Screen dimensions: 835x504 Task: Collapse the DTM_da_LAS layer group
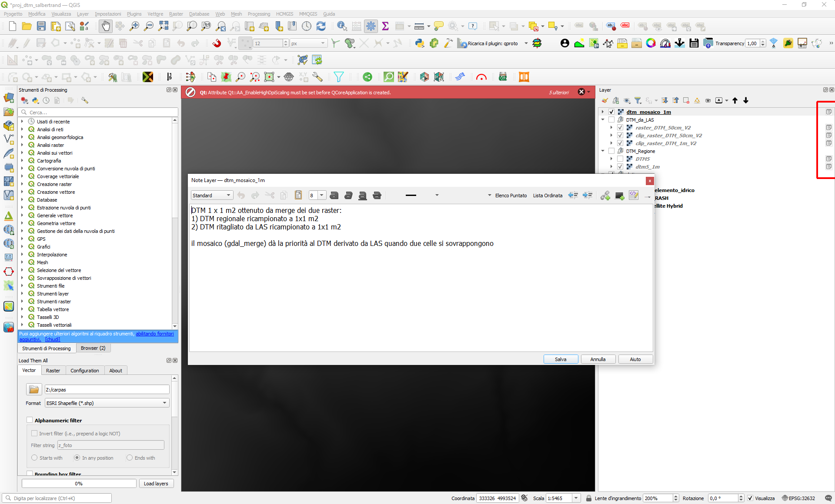[x=603, y=119]
